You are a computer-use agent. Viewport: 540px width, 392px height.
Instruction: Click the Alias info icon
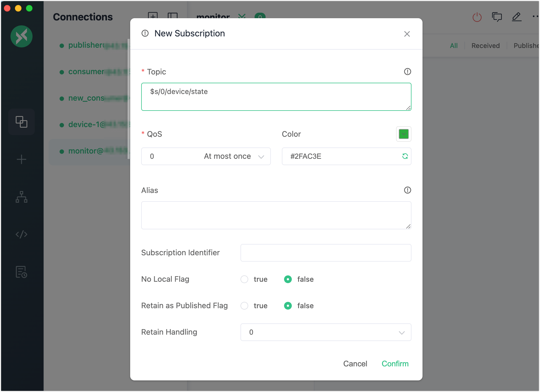(407, 190)
